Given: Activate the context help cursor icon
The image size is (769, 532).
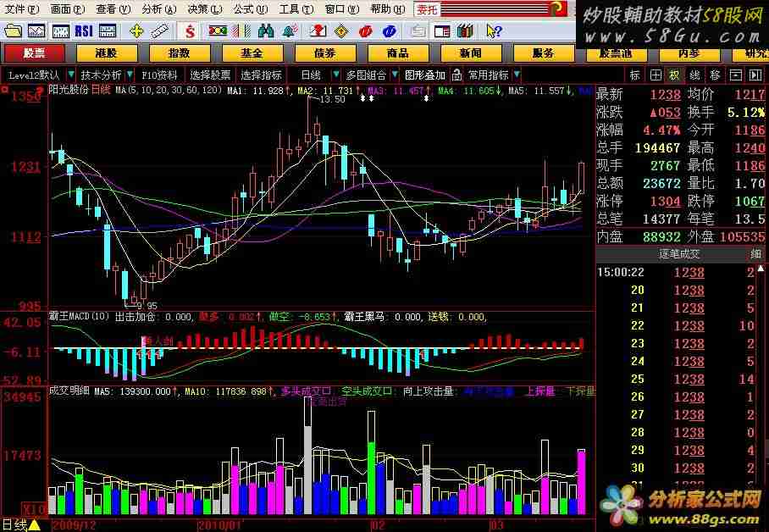Looking at the screenshot, I should click(494, 31).
